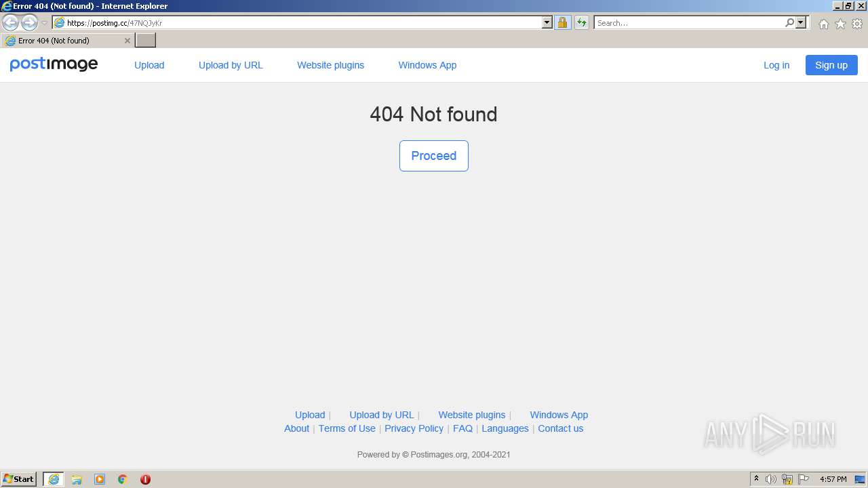The image size is (868, 488).
Task: Click the Proceed button
Action: (434, 156)
